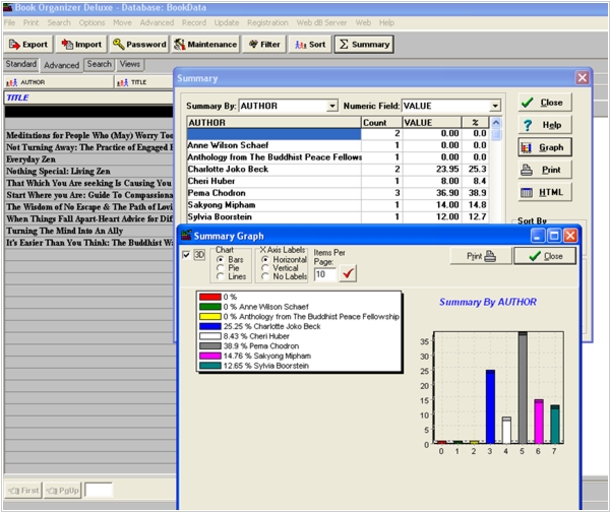
Task: Click the Export toolbar button
Action: (x=28, y=44)
